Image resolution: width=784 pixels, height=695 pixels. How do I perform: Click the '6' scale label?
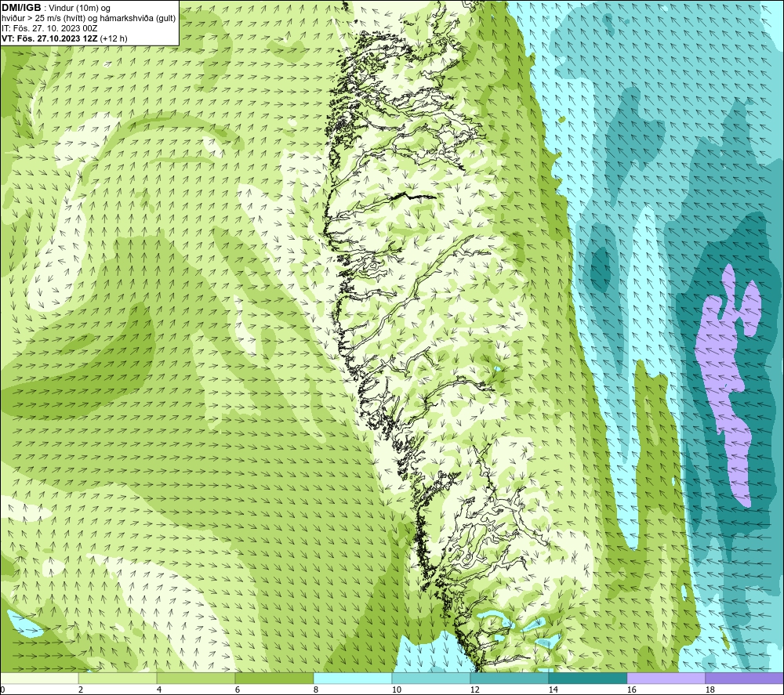point(237,690)
